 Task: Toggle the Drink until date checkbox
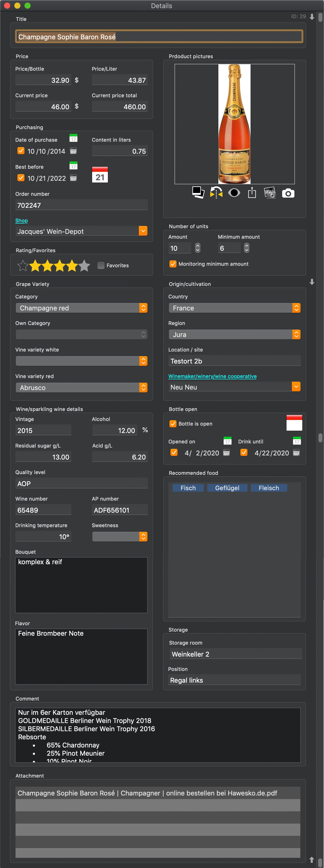coord(244,453)
